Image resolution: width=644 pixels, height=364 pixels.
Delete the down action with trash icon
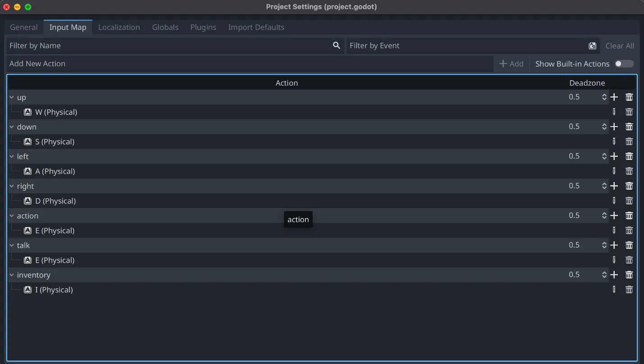pyautogui.click(x=629, y=127)
